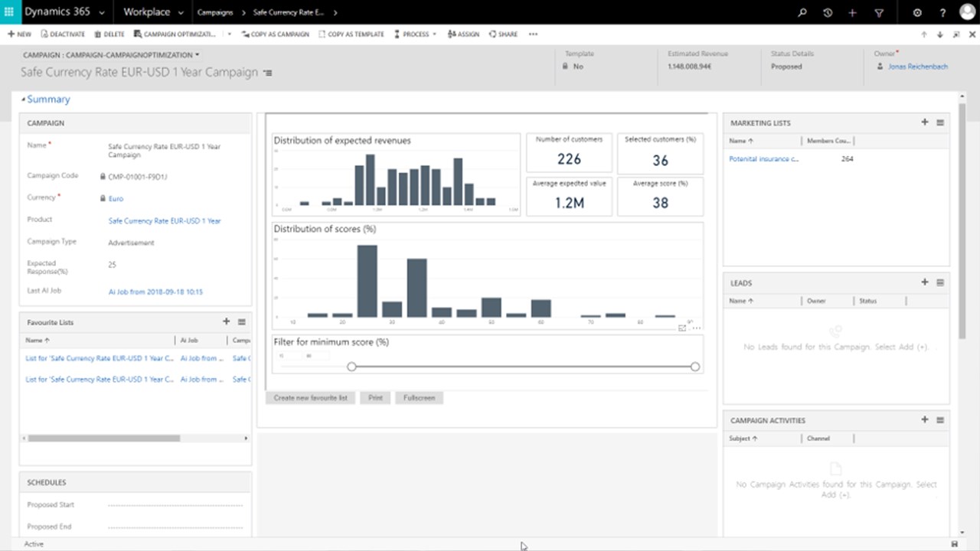Open Leads grid view icon
The image size is (980, 551).
(940, 282)
